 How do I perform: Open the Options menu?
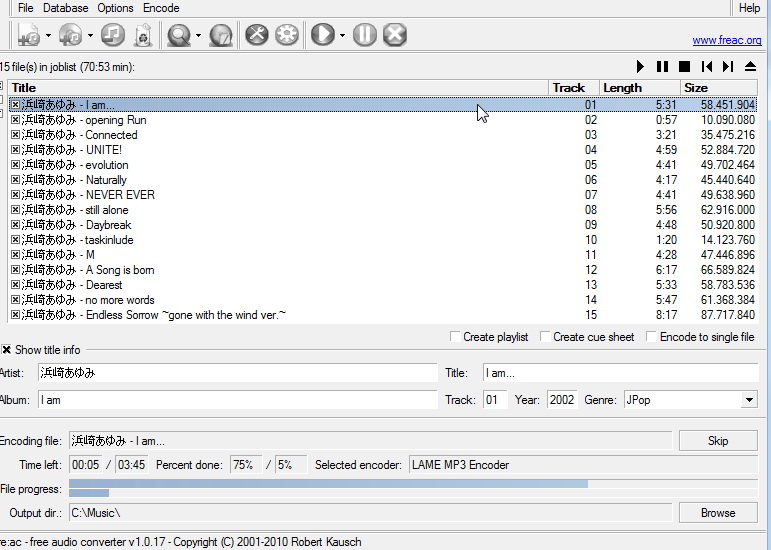coord(115,8)
